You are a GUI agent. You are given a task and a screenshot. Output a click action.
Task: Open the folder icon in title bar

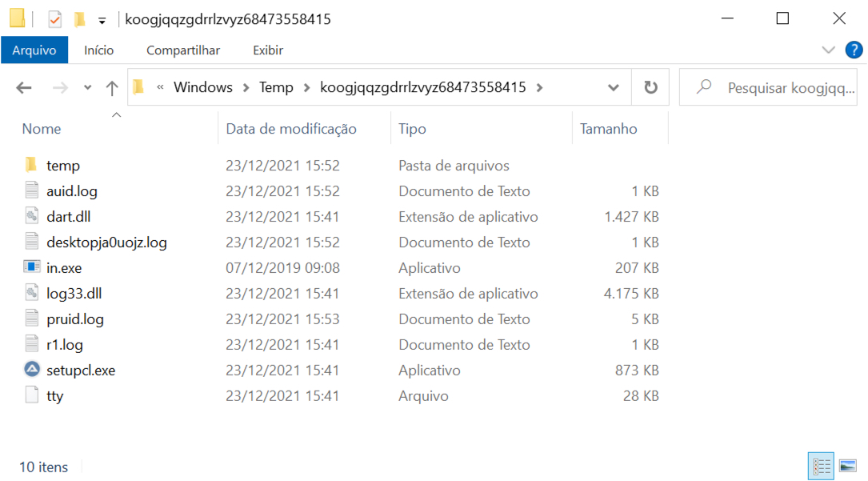point(17,18)
